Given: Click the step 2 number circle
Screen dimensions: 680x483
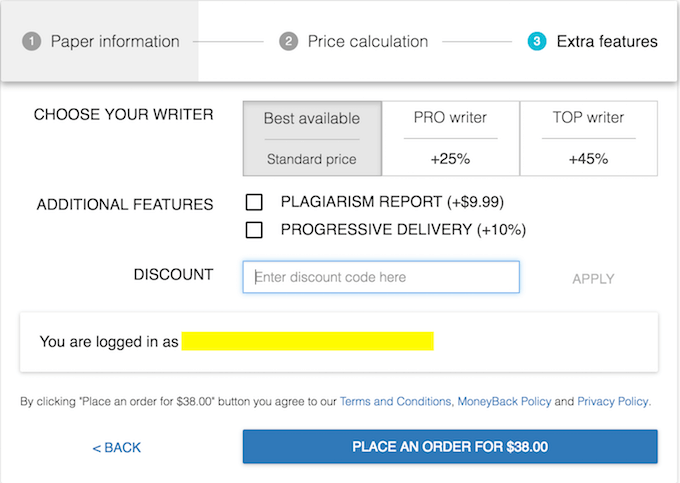Looking at the screenshot, I should [288, 42].
